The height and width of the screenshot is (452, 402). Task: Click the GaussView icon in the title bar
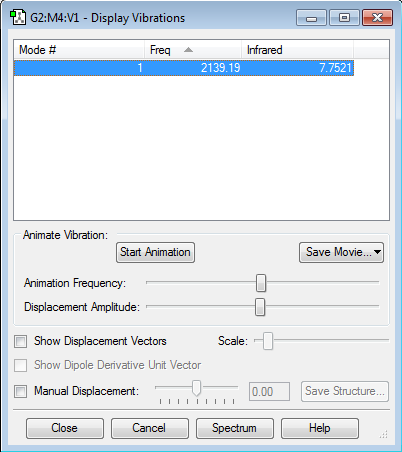pyautogui.click(x=18, y=18)
